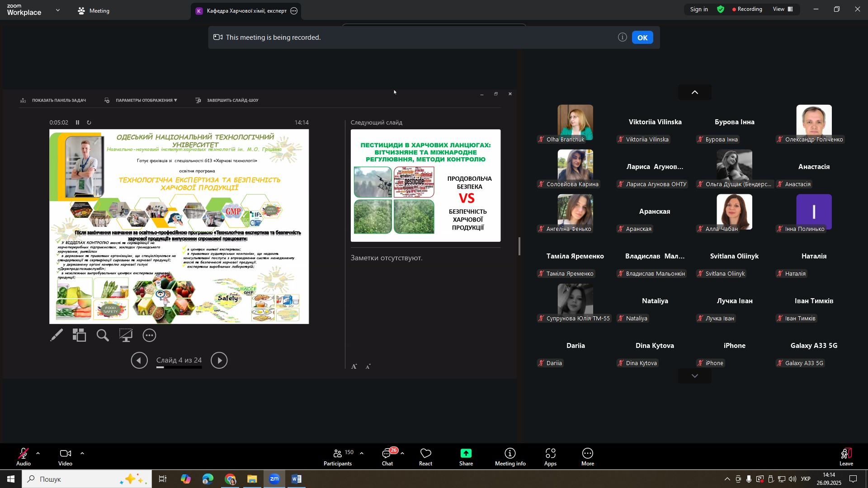The width and height of the screenshot is (868, 488).
Task: Click the slide progress bar under Слайд 4
Action: [179, 367]
